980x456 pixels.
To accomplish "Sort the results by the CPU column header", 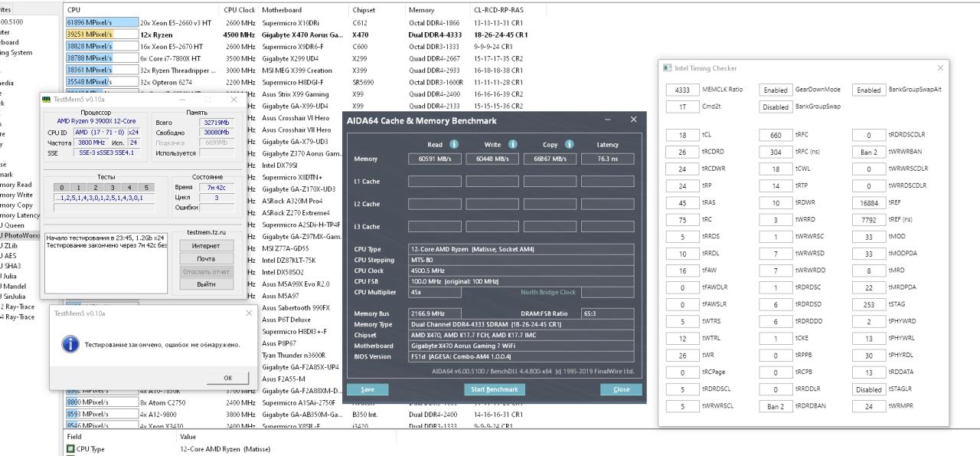I will coord(142,10).
